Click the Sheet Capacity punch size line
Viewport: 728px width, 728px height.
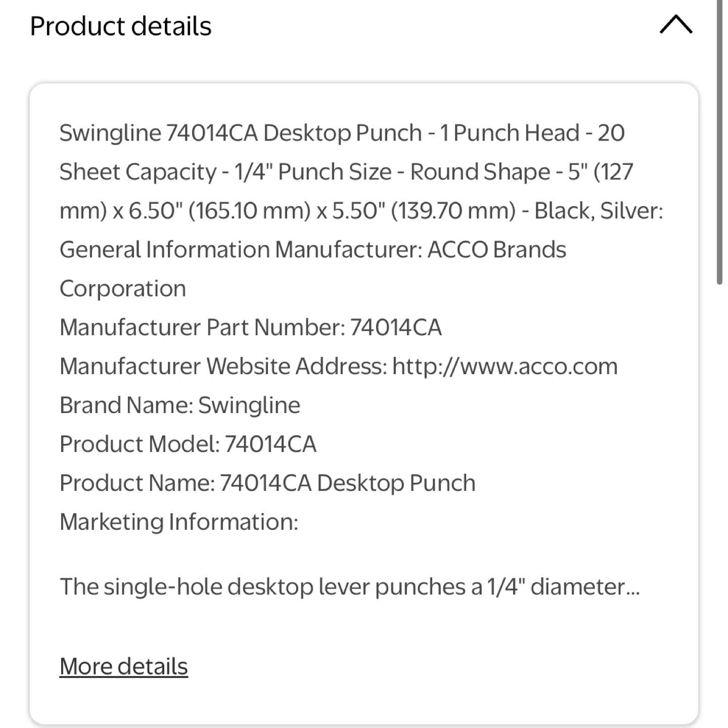click(x=346, y=172)
